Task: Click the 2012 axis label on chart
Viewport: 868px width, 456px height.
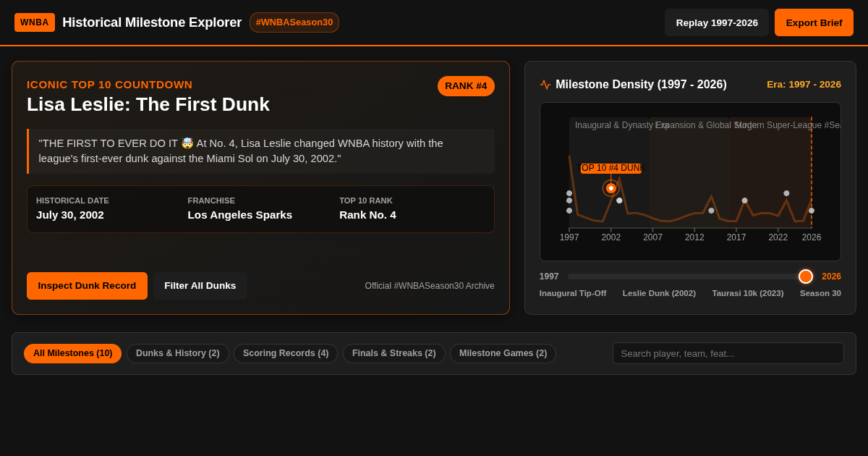Action: tap(694, 237)
